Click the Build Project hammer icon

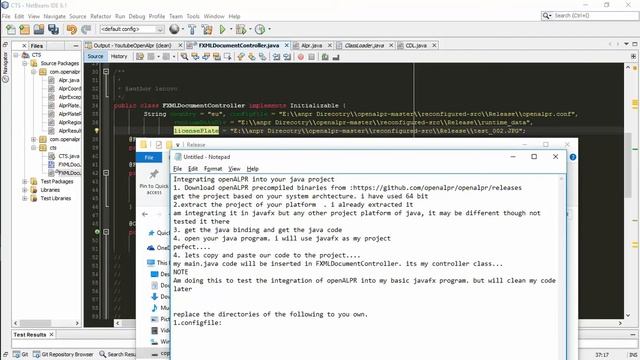192,29
